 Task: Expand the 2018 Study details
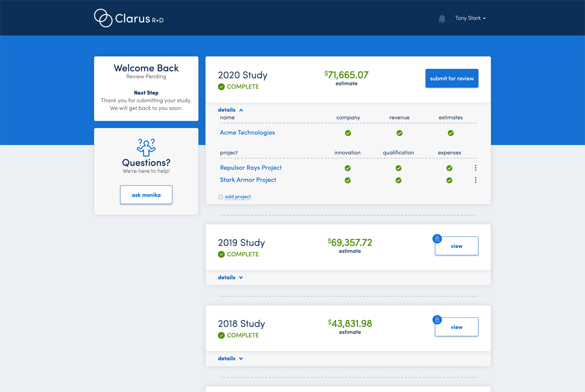point(230,358)
